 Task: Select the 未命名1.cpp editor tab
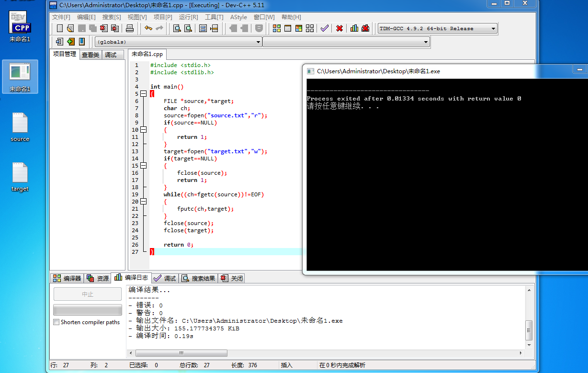147,54
